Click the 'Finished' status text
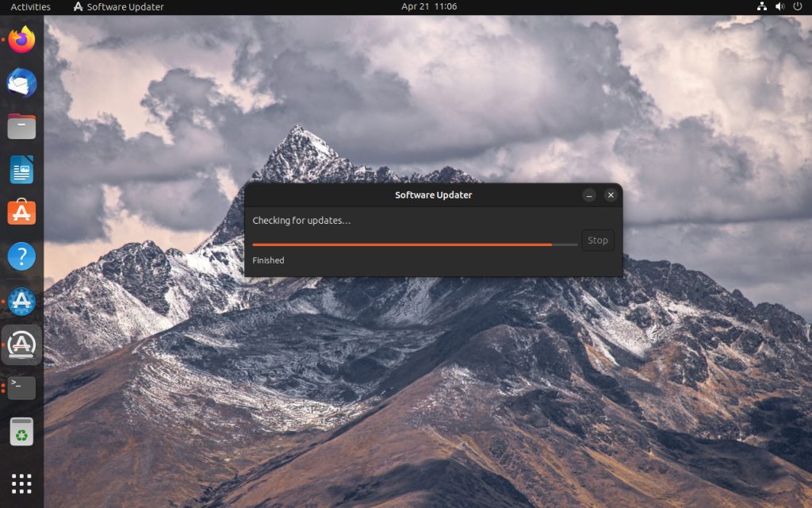The width and height of the screenshot is (812, 508). coord(268,260)
